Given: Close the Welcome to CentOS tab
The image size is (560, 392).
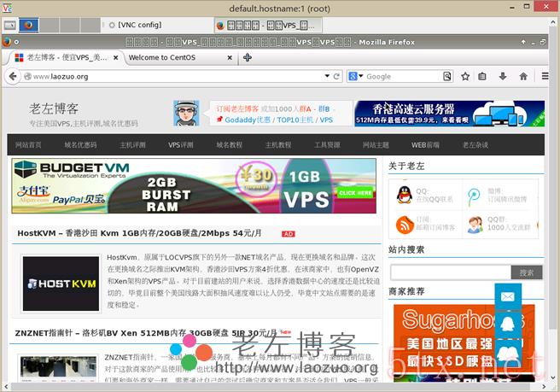Looking at the screenshot, I should click(230, 57).
